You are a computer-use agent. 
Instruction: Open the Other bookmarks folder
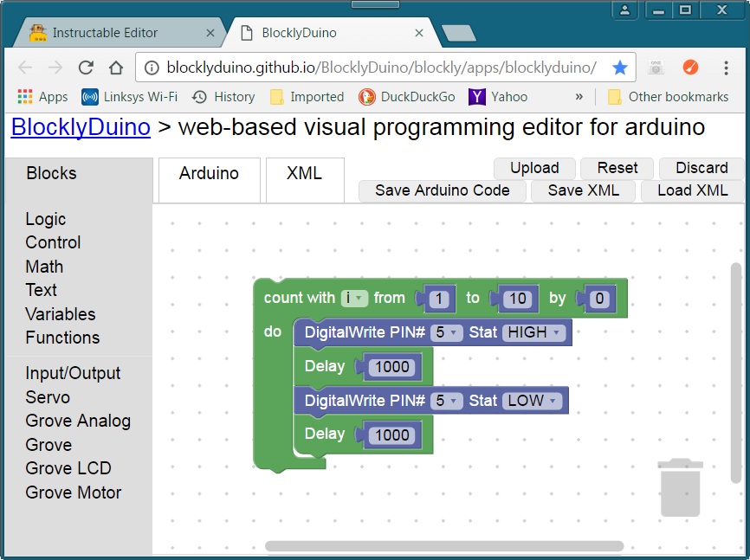coord(669,97)
